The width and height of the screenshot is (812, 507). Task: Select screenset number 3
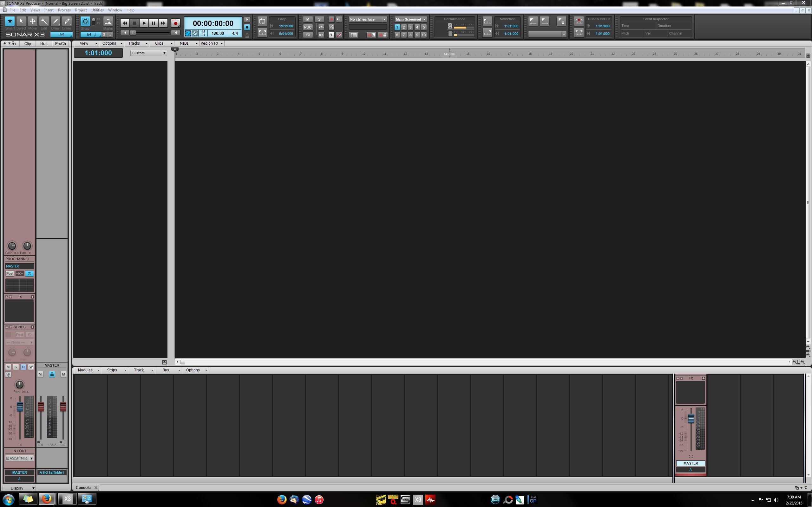[x=410, y=27]
